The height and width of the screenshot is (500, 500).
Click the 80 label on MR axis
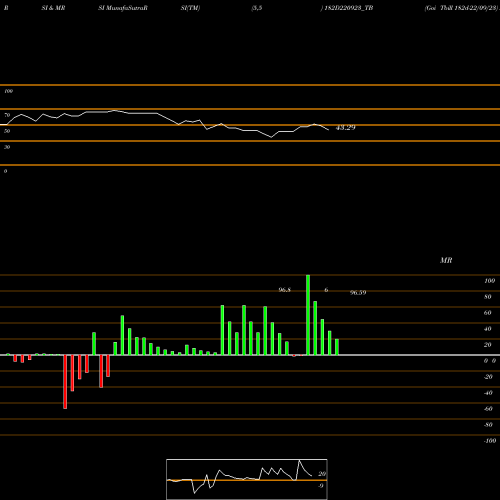click(488, 297)
